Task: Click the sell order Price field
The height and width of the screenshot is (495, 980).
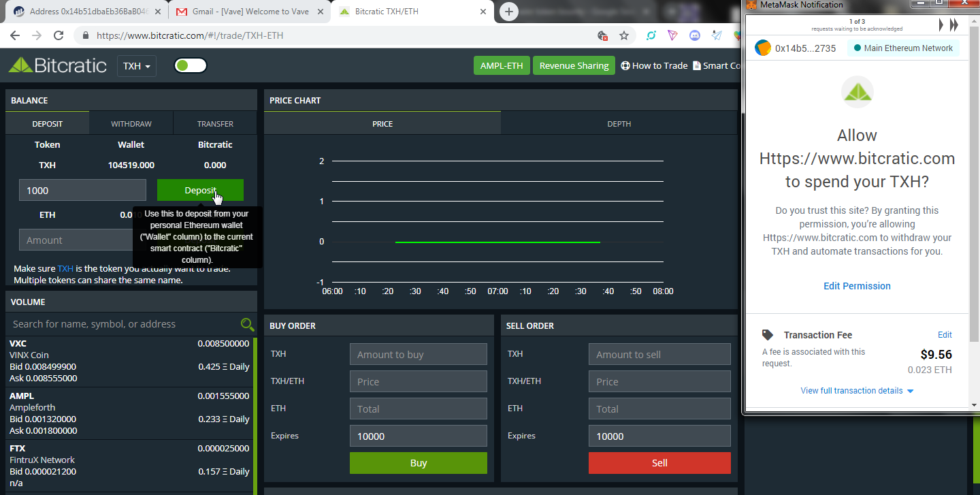Action: click(659, 381)
